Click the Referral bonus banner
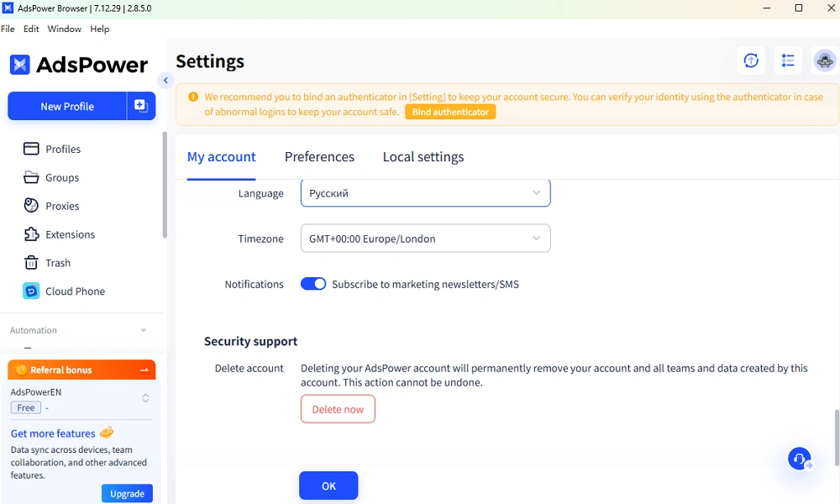 (81, 370)
